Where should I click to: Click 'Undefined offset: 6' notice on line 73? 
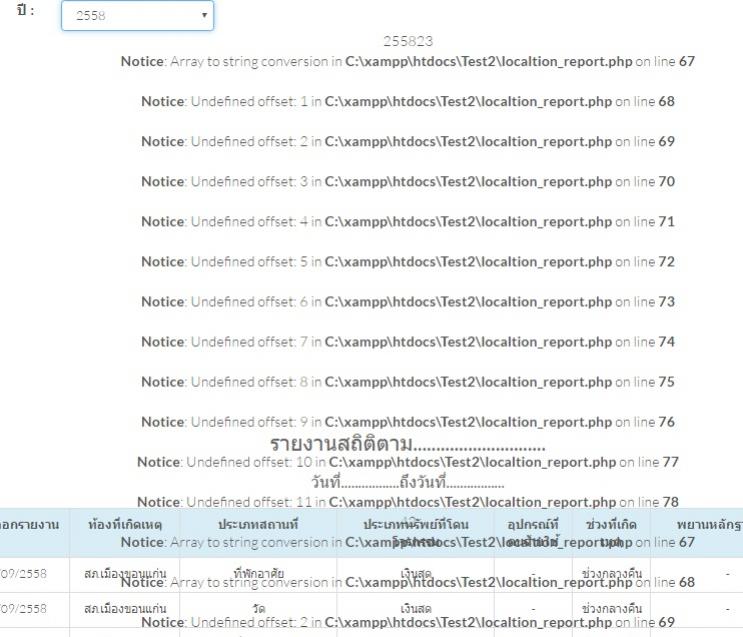tap(408, 302)
